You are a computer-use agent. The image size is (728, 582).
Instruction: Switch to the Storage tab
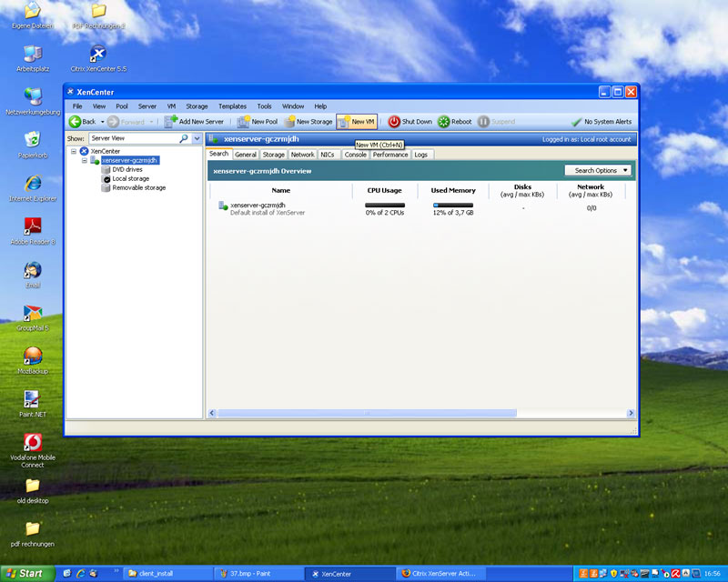click(274, 155)
